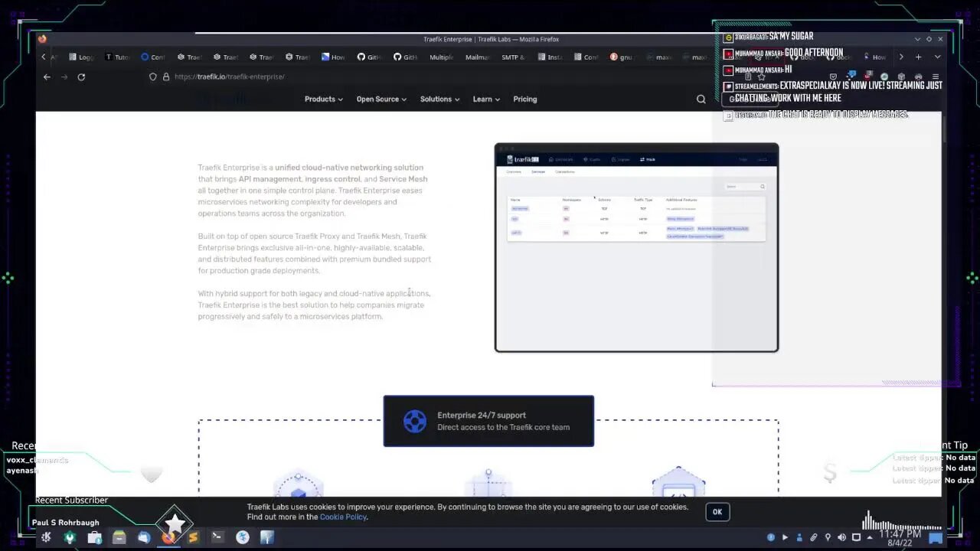Switch to the SMTP & browser tab
980x551 pixels.
513,57
